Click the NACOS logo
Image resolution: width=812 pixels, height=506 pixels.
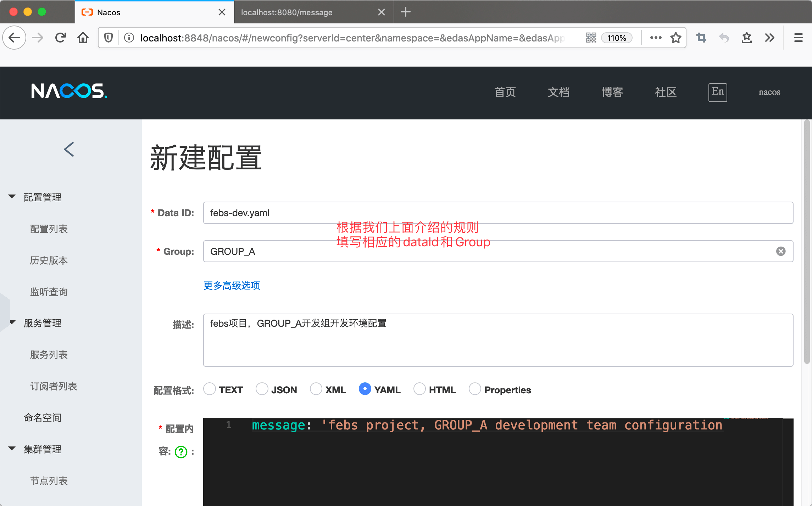click(69, 91)
